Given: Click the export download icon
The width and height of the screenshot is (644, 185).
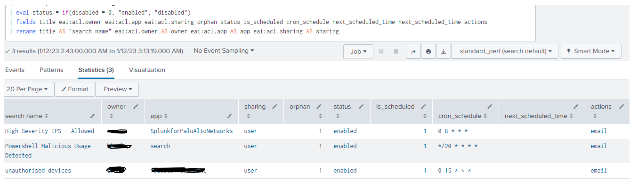Looking at the screenshot, I should 443,52.
